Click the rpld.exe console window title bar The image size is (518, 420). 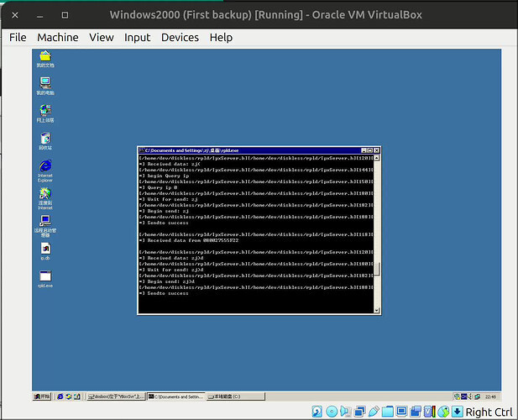[259, 150]
